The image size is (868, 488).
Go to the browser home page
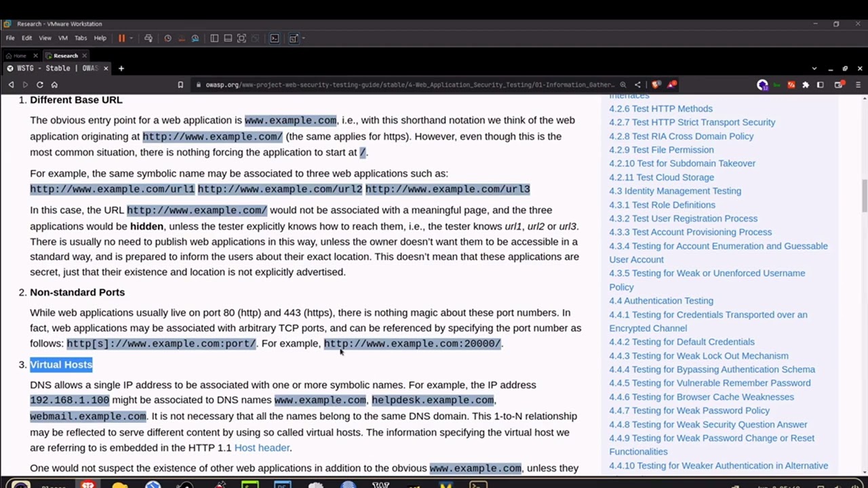[54, 85]
